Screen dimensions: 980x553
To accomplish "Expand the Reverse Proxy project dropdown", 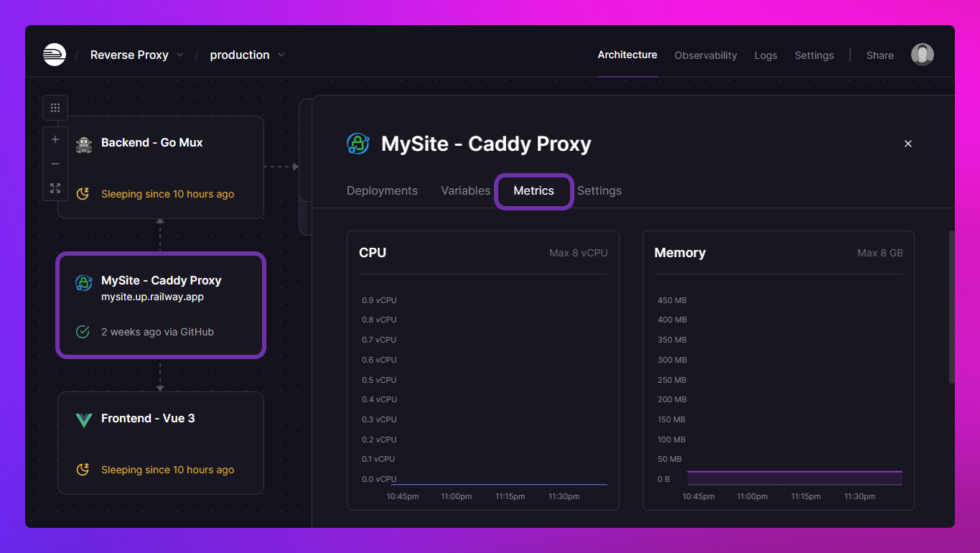I will tap(180, 55).
